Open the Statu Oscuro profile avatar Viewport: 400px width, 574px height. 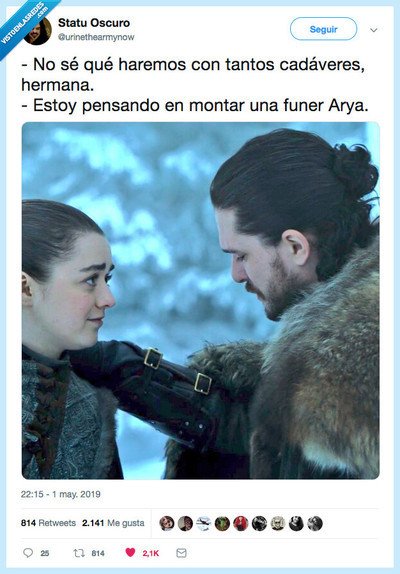(38, 31)
